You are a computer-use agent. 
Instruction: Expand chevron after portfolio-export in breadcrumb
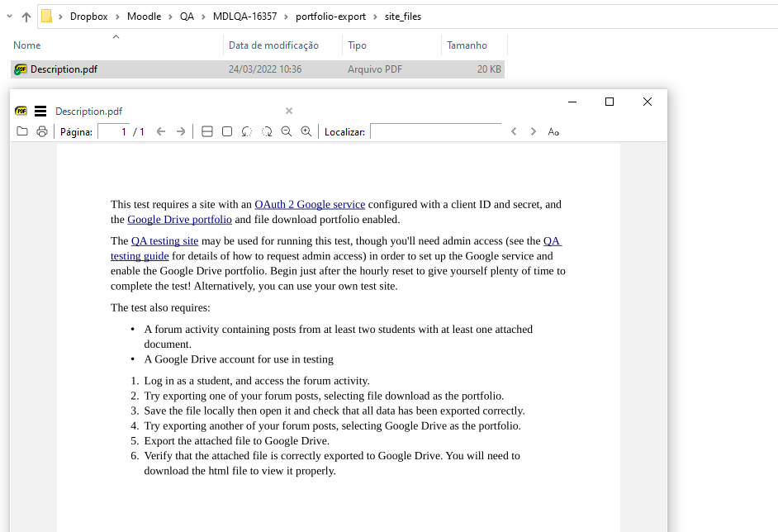pos(375,17)
